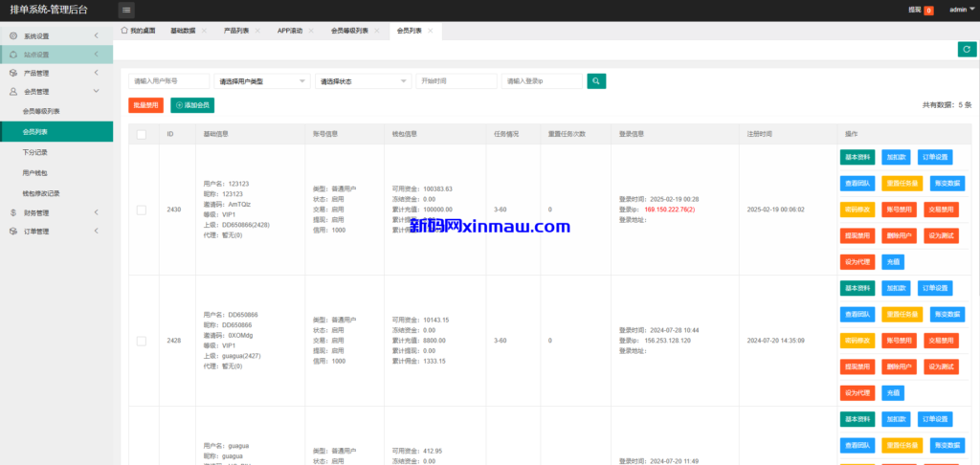Screen dimensions: 980x465
Task: Click 订单设置 for user DD650866
Action: pyautogui.click(x=935, y=288)
